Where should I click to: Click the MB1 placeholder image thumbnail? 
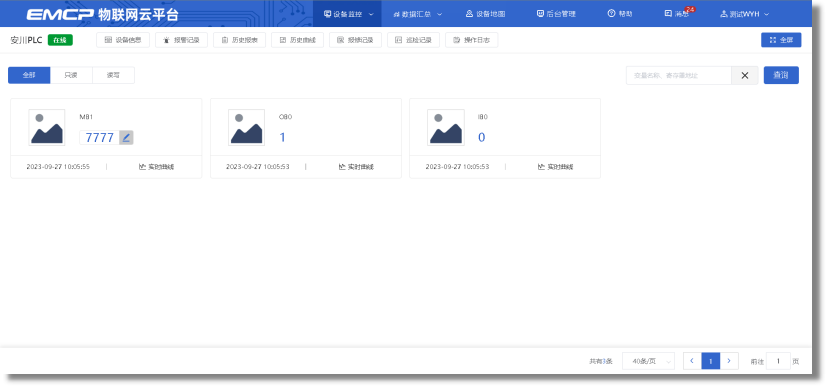pos(47,127)
